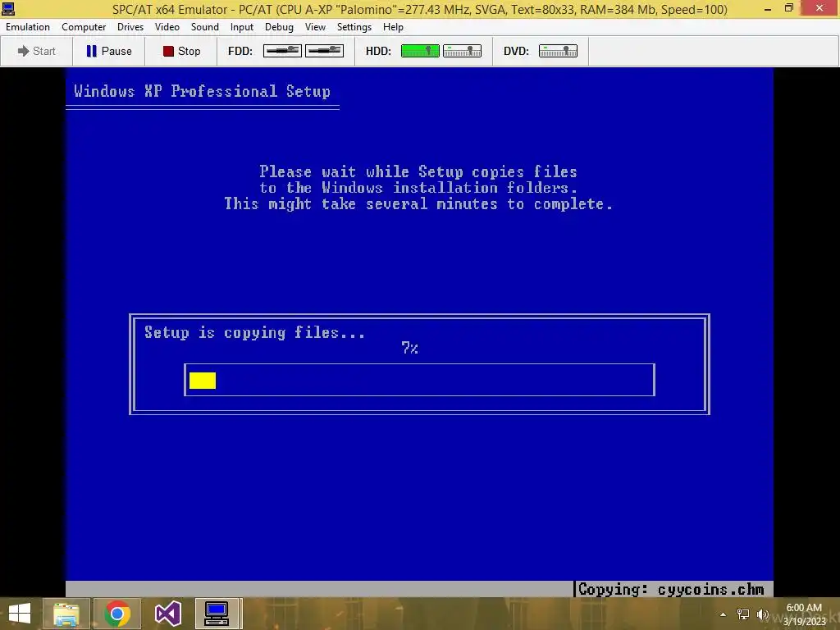Click the volume speaker tray icon
Image resolution: width=840 pixels, height=630 pixels.
(762, 614)
